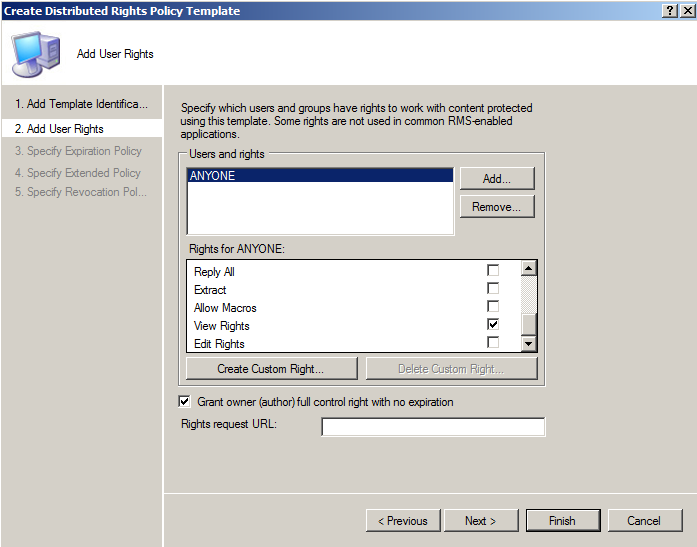
Task: Enable the Extract right checkbox
Action: coord(493,289)
